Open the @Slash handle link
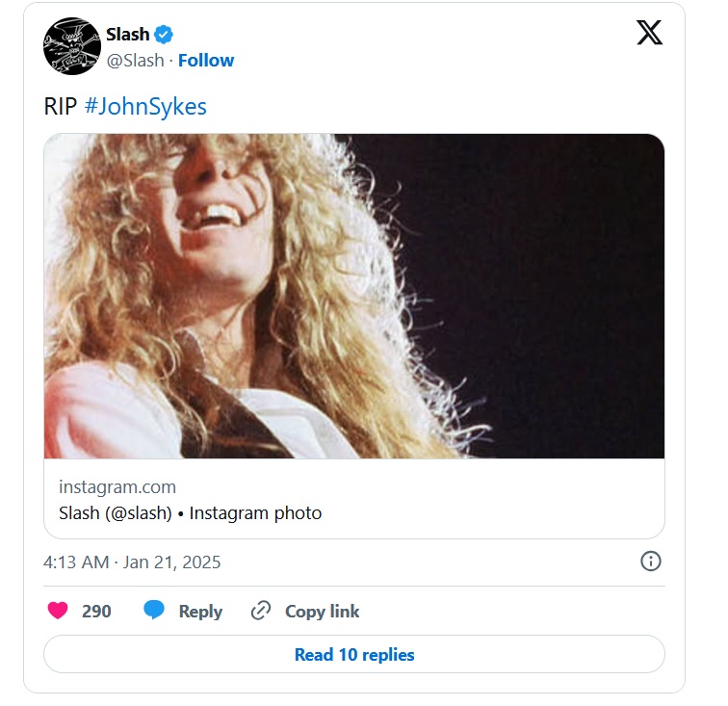The height and width of the screenshot is (706, 728). [x=135, y=60]
